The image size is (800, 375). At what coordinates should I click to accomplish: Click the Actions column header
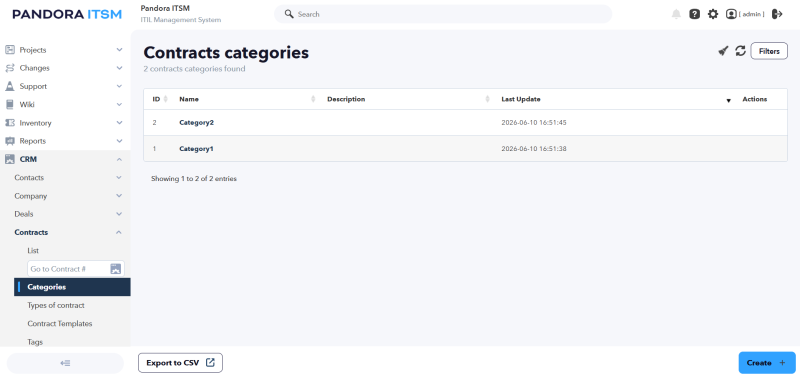755,99
